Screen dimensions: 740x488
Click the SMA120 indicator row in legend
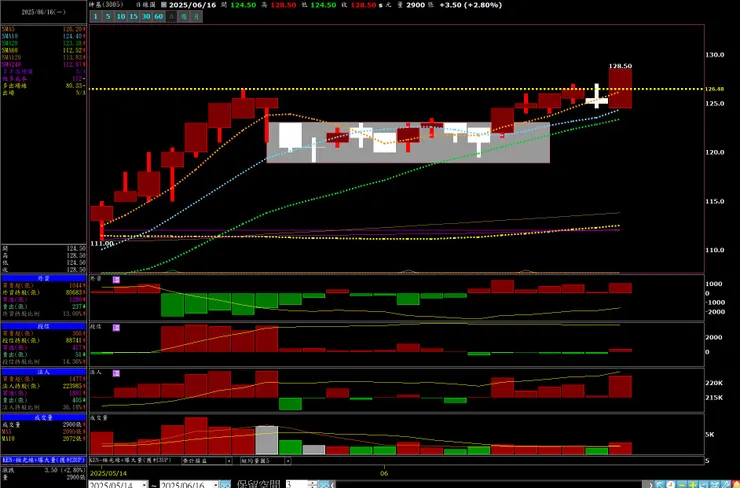tap(43, 58)
